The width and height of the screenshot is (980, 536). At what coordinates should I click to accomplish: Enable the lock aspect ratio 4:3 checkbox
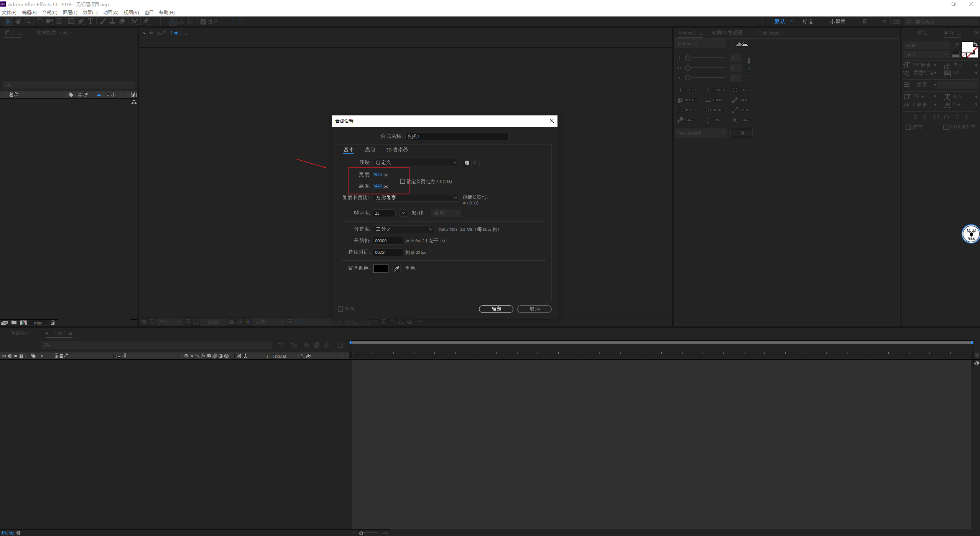pyautogui.click(x=402, y=181)
